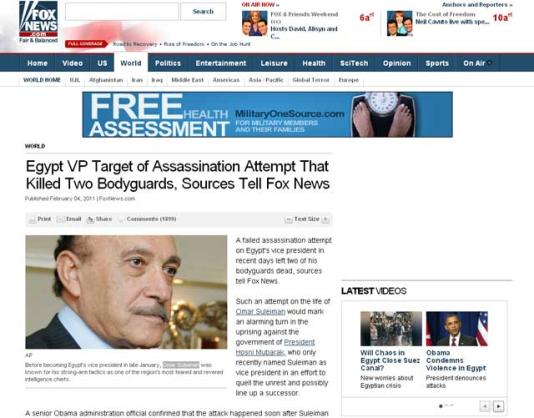The width and height of the screenshot is (534, 418).
Task: Open the SciTech navigation tab
Action: pyautogui.click(x=354, y=63)
